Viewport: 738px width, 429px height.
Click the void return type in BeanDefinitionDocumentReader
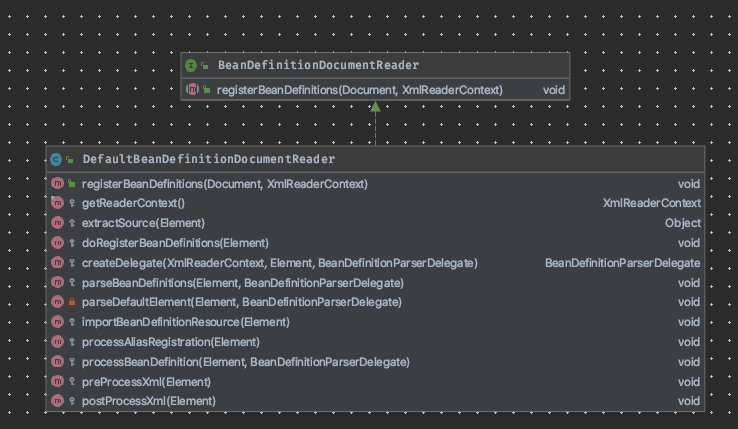pos(554,90)
